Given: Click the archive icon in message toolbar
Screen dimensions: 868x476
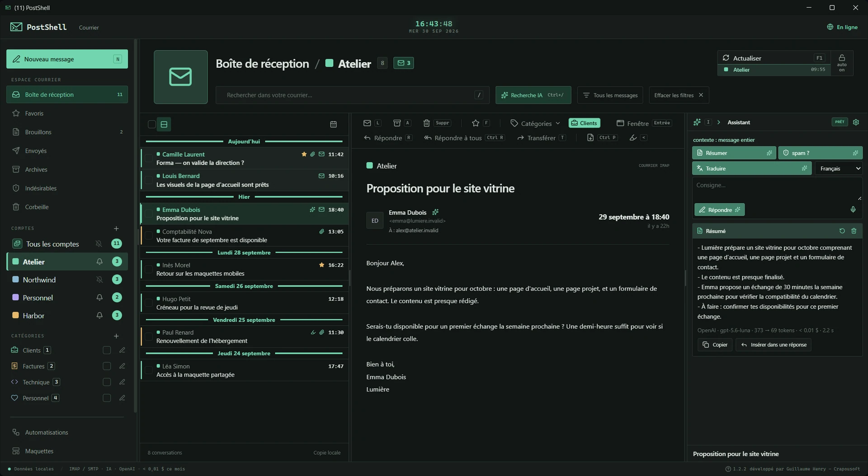Looking at the screenshot, I should [397, 123].
